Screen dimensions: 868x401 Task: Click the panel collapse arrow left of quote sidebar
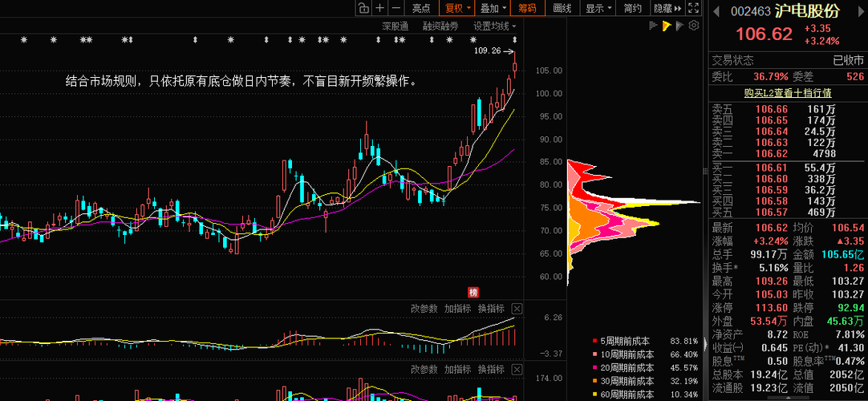click(x=705, y=344)
